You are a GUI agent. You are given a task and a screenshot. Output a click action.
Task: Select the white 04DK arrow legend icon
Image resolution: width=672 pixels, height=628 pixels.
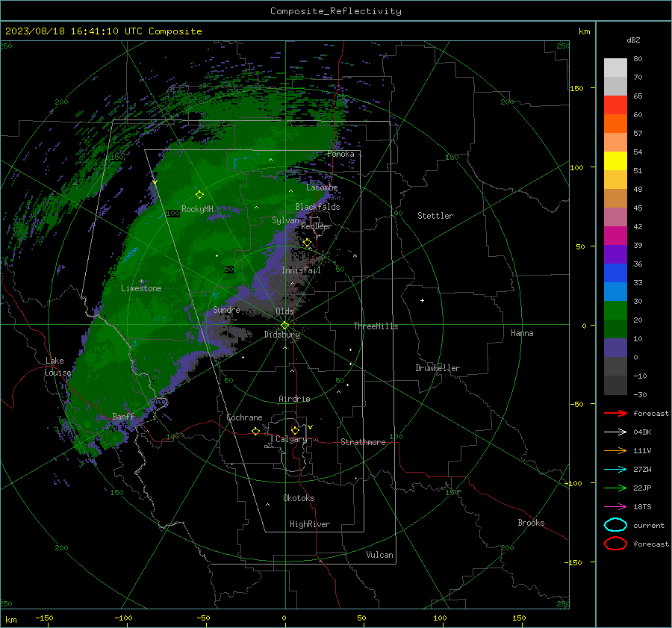pyautogui.click(x=615, y=432)
